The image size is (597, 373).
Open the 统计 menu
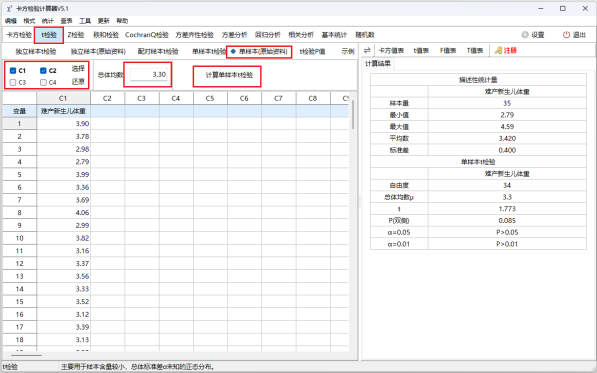coord(48,21)
